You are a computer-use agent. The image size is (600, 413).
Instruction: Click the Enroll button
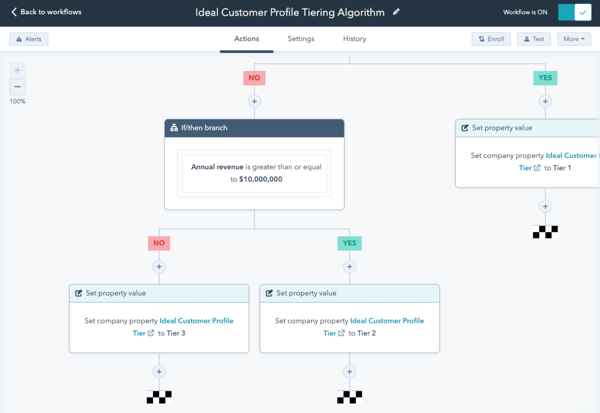pos(491,39)
